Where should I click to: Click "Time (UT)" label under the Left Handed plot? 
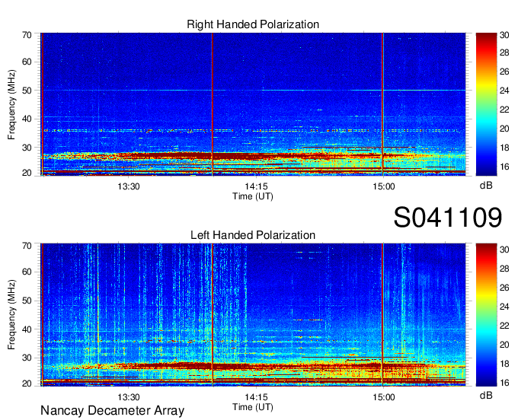tap(253, 407)
